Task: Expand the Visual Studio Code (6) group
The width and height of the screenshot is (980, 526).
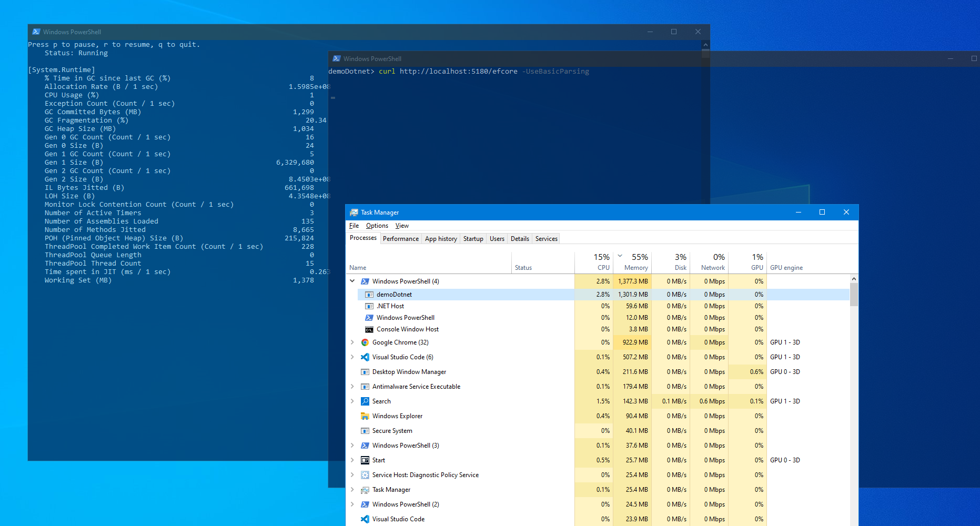Action: pos(352,357)
